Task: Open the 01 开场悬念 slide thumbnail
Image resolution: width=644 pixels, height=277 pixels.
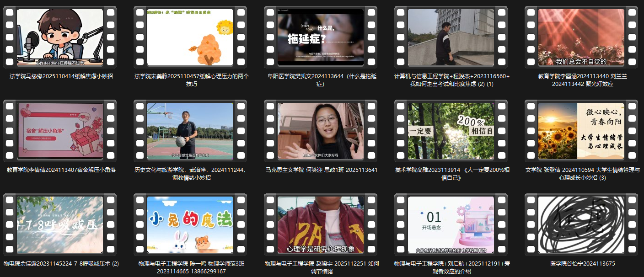Action: (451, 224)
